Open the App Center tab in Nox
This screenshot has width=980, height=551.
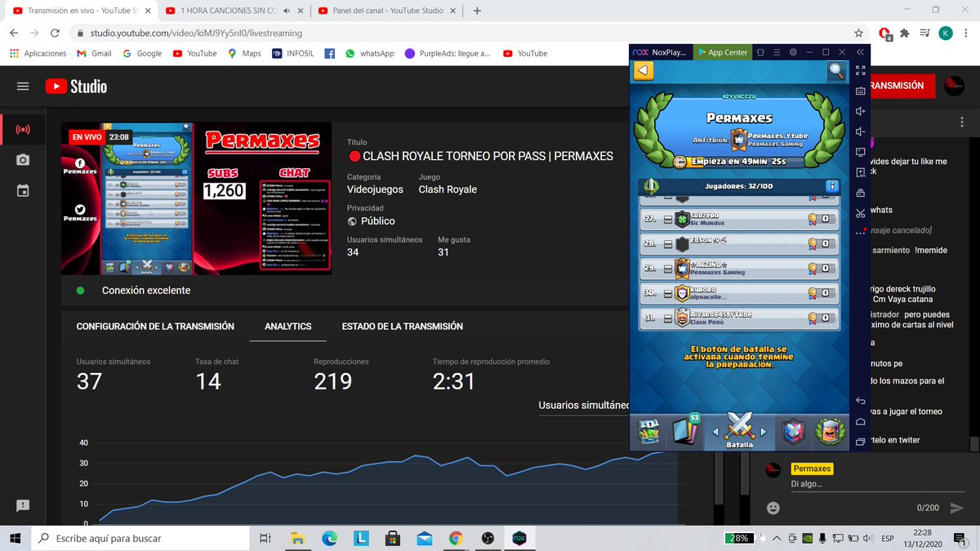(722, 52)
